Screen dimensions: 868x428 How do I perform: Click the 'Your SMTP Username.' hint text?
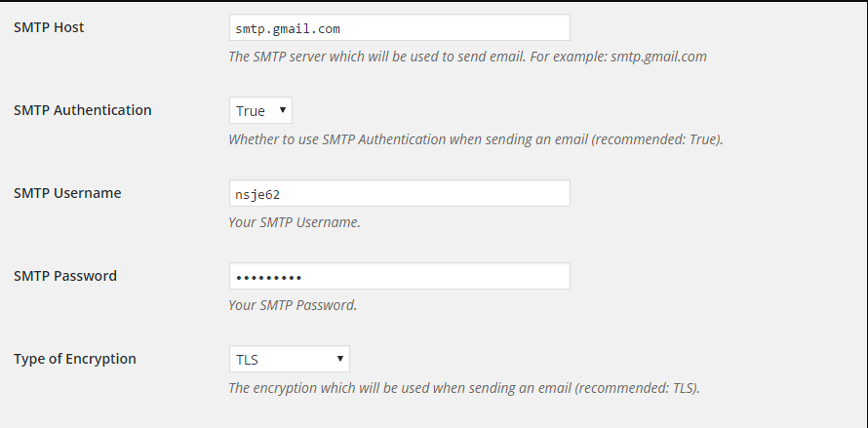[295, 222]
